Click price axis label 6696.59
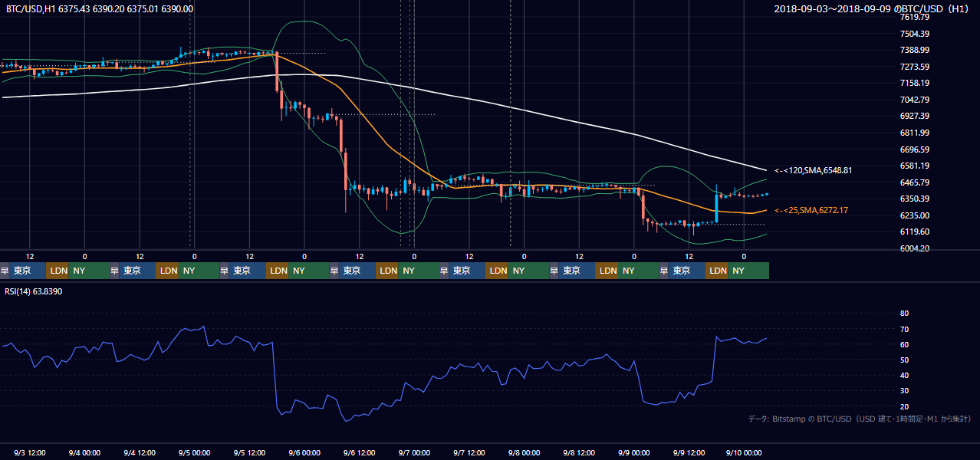The width and height of the screenshot is (980, 460). click(x=915, y=149)
